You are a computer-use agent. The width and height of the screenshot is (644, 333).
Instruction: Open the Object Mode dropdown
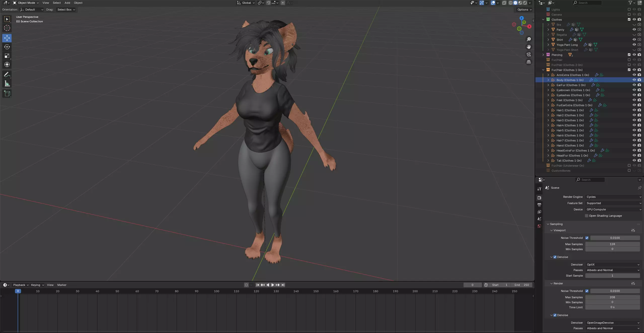(x=26, y=3)
